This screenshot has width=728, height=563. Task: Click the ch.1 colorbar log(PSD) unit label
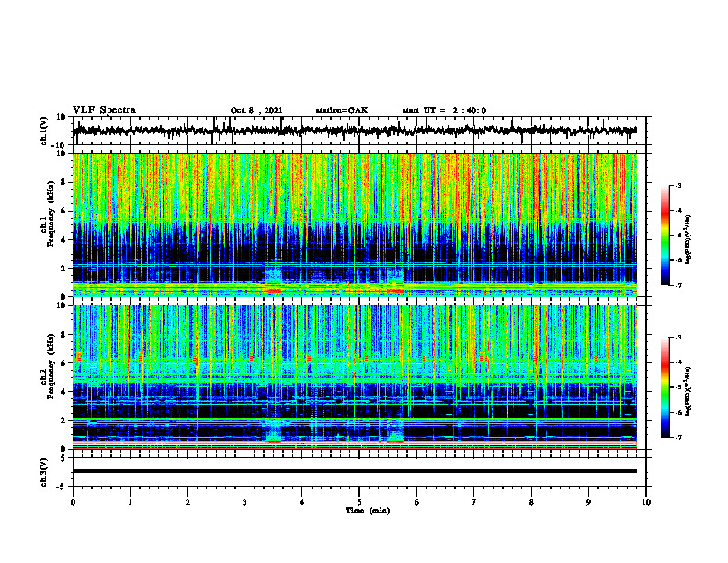click(688, 240)
